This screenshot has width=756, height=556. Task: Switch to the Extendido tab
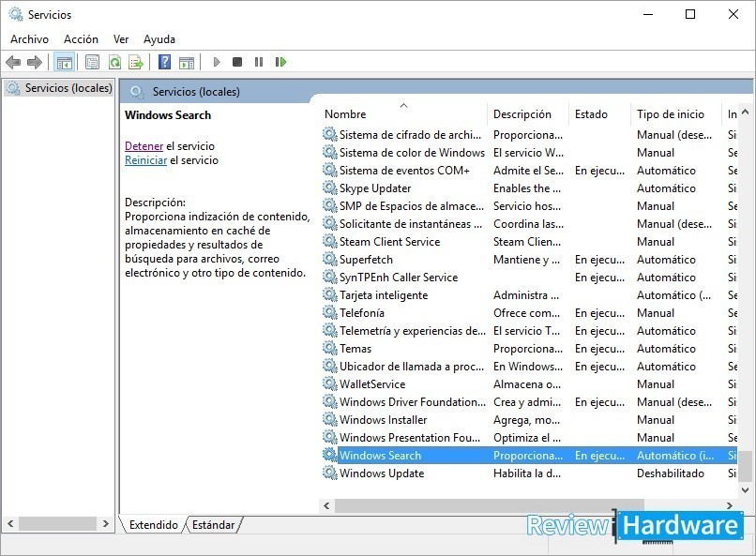(153, 525)
